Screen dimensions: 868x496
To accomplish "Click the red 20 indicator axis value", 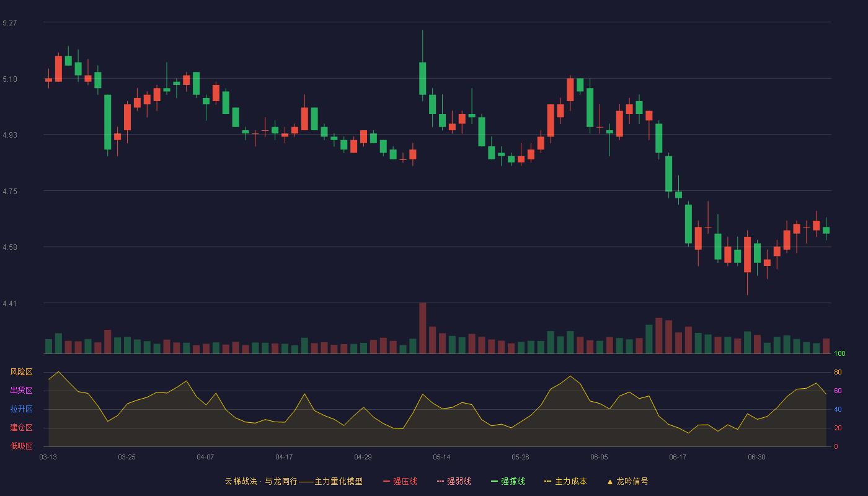I will tap(838, 428).
